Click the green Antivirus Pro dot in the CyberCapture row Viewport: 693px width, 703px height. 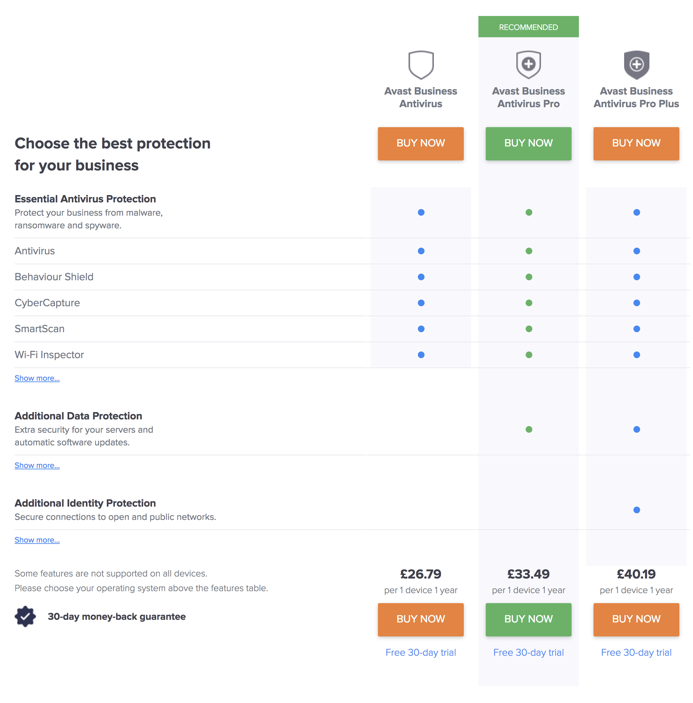(529, 303)
